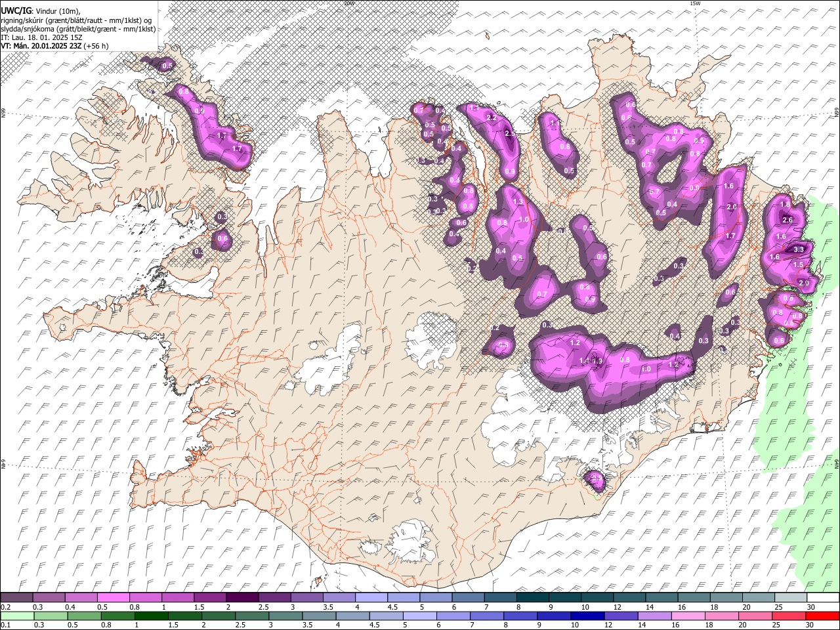Click the white swatch after 30 in upper row
Image resolution: width=840 pixels, height=630 pixels.
click(823, 597)
